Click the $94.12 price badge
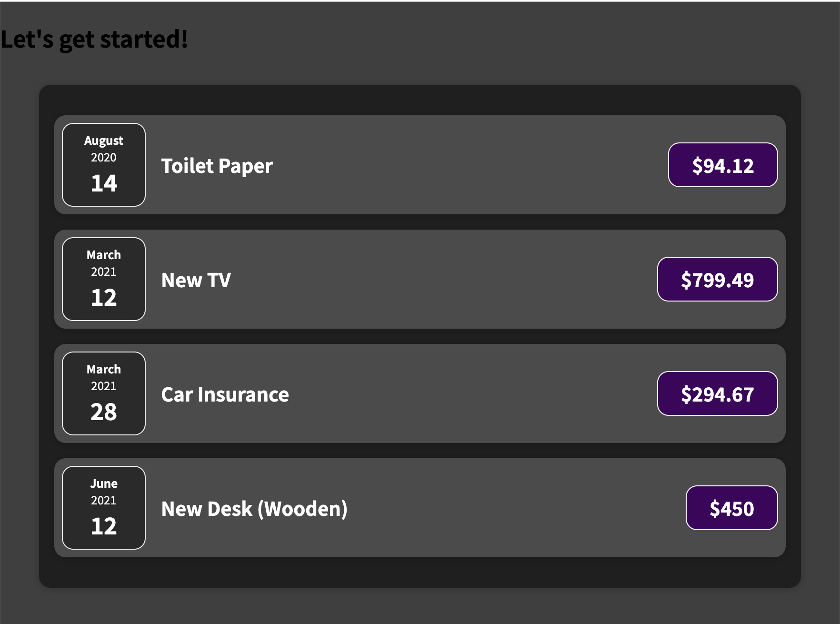The height and width of the screenshot is (624, 840). point(723,165)
